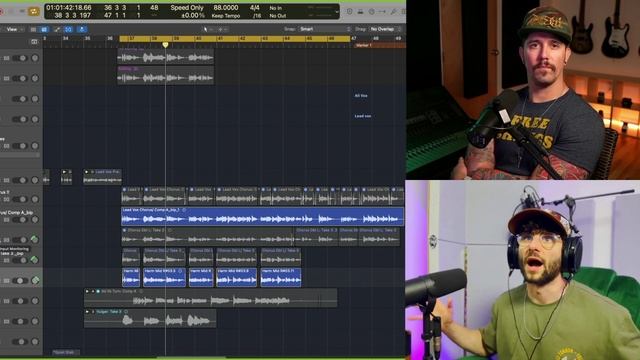Click the round icon after Lead Vox Chorus Comp A_bip_1
Screen dimensions: 640x360
pos(184,210)
